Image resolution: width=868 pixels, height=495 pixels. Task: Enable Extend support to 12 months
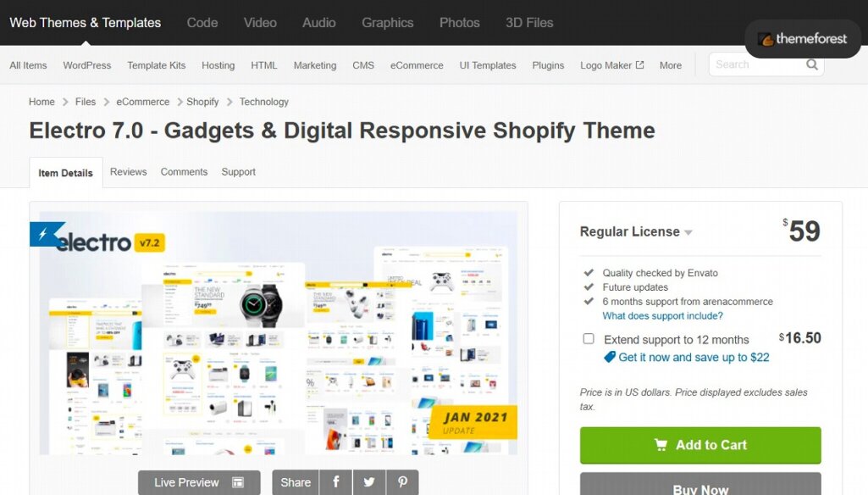(589, 339)
